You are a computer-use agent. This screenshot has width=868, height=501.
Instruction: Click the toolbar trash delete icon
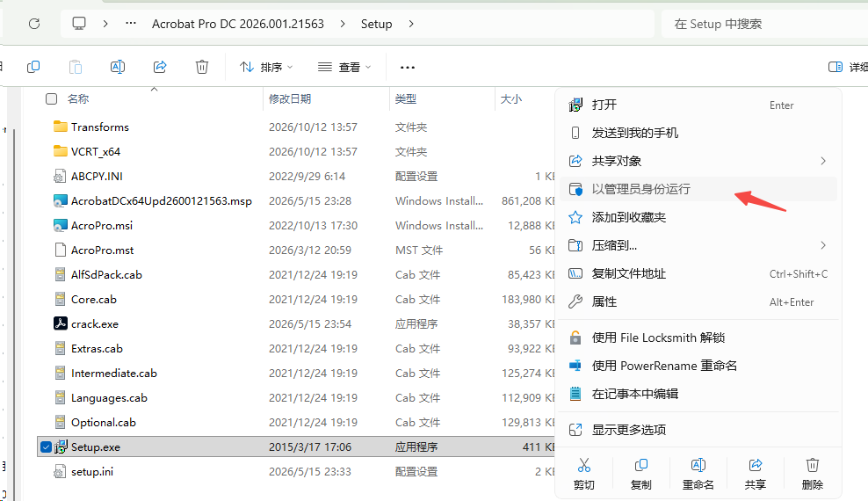(x=202, y=67)
